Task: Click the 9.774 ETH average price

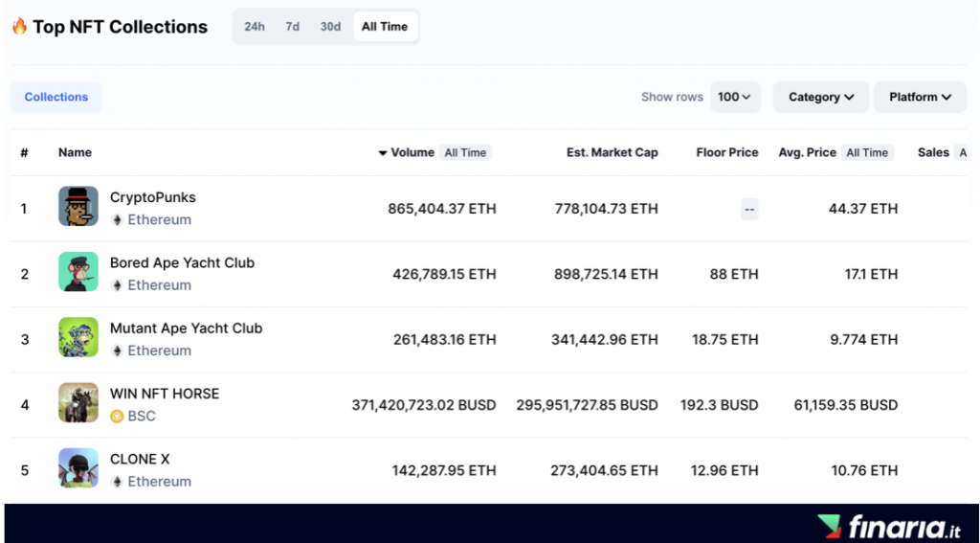Action: 864,340
